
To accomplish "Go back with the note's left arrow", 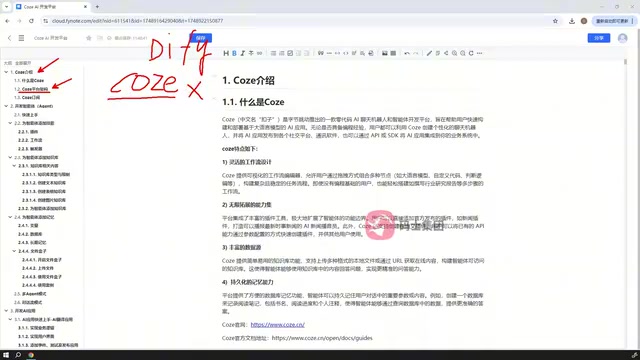I will [9, 38].
